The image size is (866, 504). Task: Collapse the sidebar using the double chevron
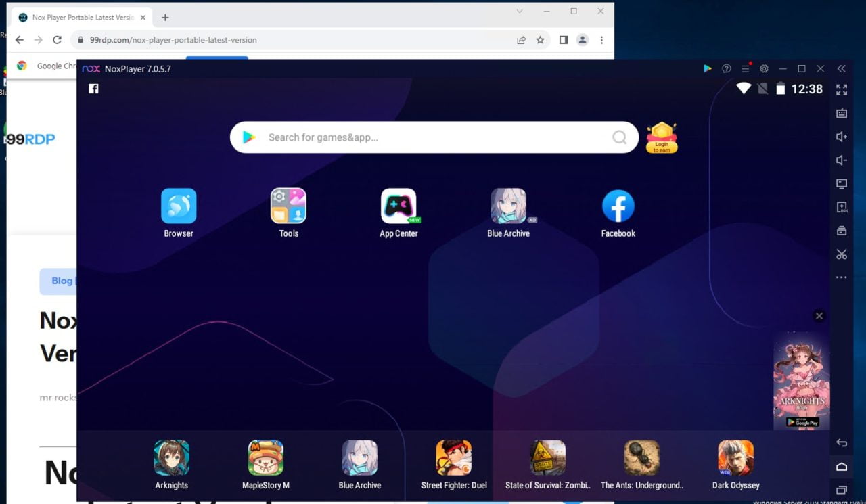(x=842, y=68)
